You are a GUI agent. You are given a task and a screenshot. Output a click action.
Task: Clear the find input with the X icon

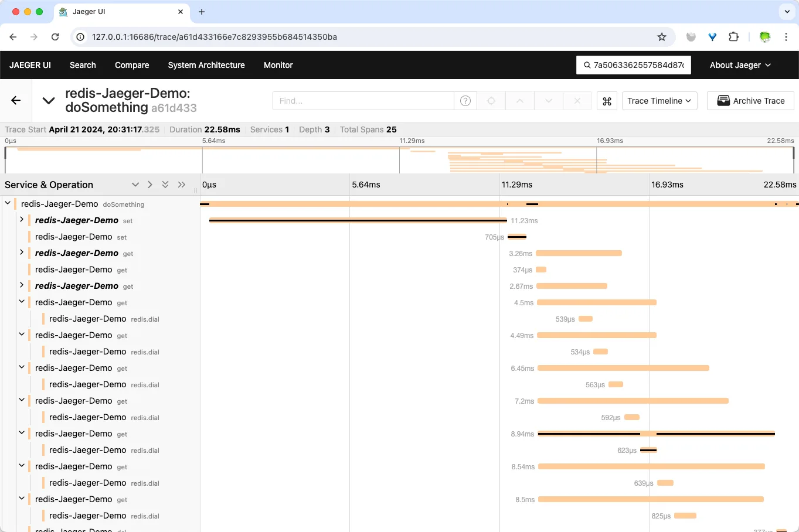click(577, 100)
